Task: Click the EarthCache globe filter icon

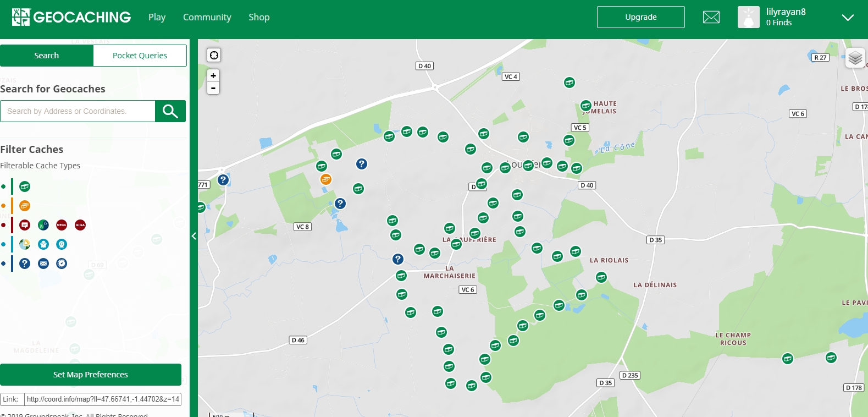Action: (25, 244)
